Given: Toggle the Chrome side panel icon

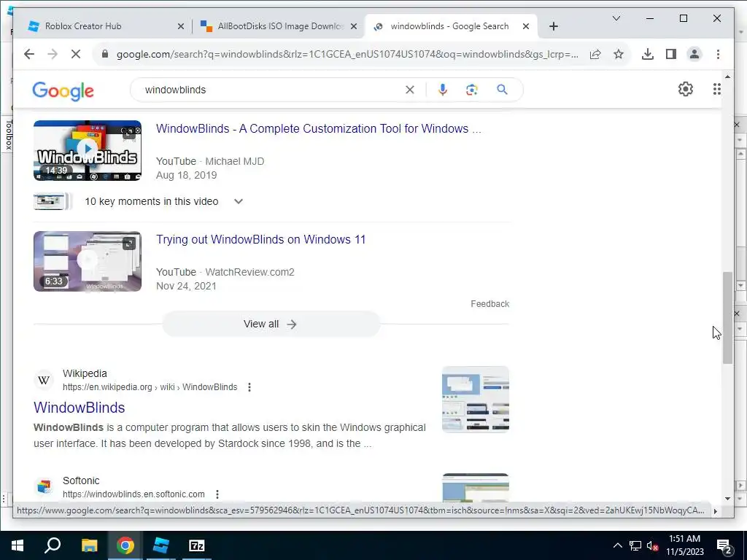Looking at the screenshot, I should pos(671,54).
